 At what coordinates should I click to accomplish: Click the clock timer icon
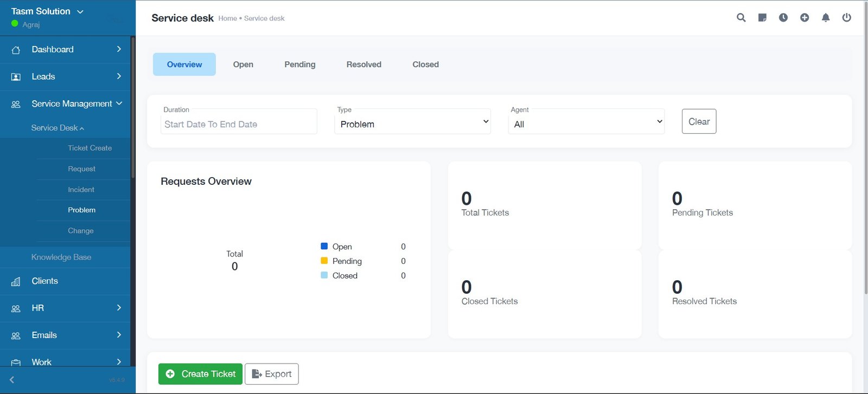(x=783, y=18)
